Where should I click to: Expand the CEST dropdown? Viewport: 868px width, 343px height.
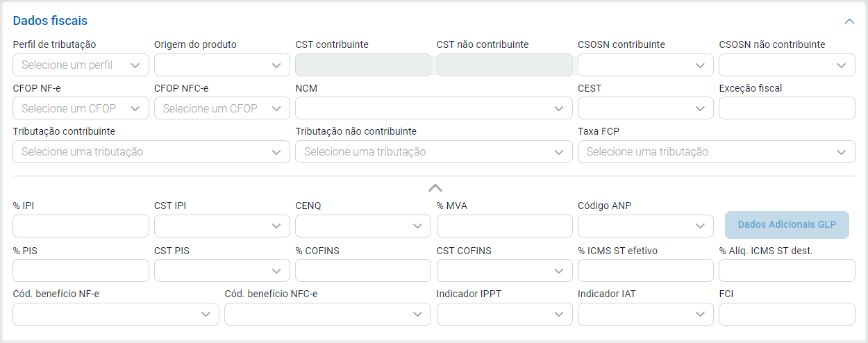645,108
